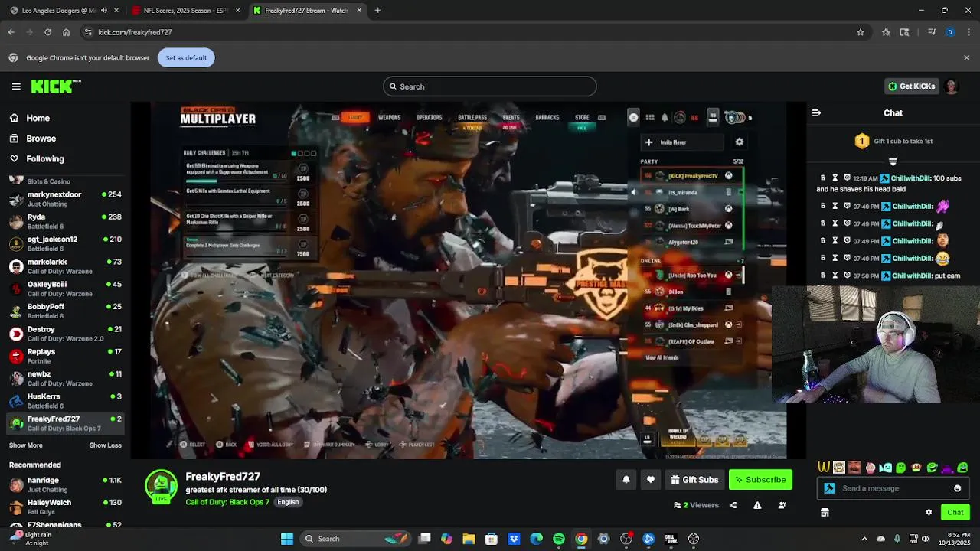Click Get KICKs button
980x551 pixels.
(x=911, y=86)
